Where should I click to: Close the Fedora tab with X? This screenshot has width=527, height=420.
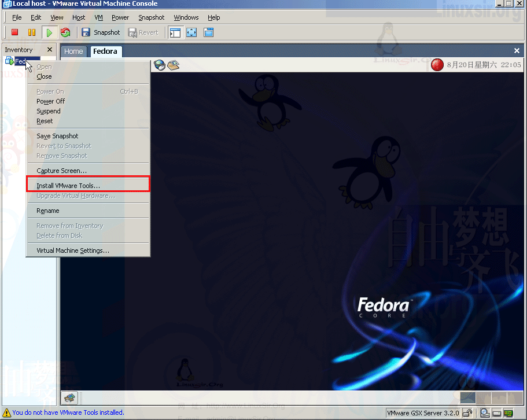(517, 51)
